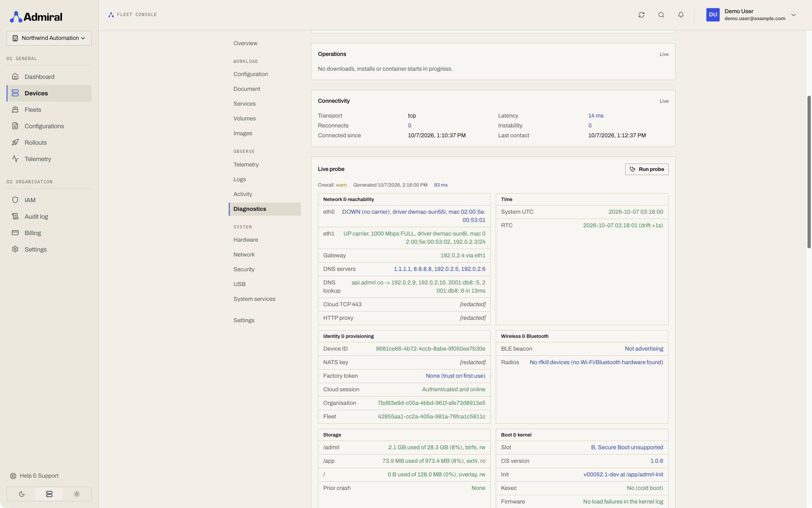Click the Settings gear icon in main sidebar
Viewport: 812px width, 508px height.
15,249
